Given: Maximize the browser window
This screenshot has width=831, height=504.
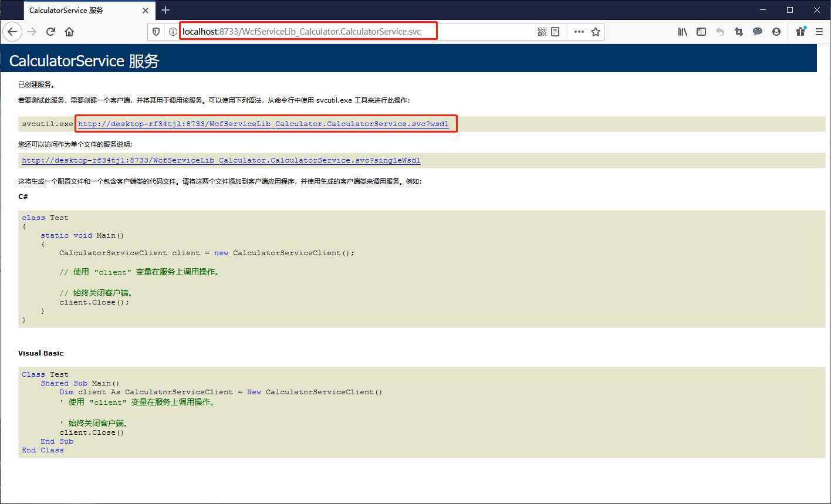Looking at the screenshot, I should click(790, 10).
